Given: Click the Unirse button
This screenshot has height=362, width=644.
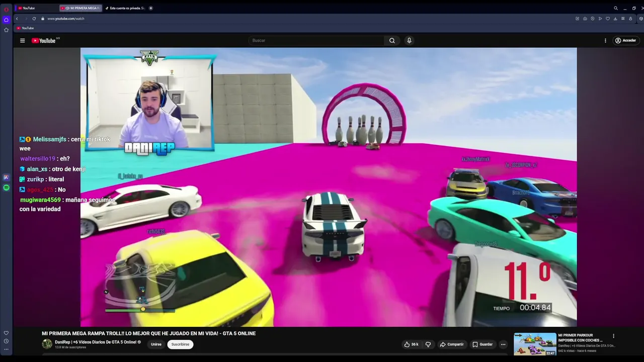Looking at the screenshot, I should coord(156,344).
